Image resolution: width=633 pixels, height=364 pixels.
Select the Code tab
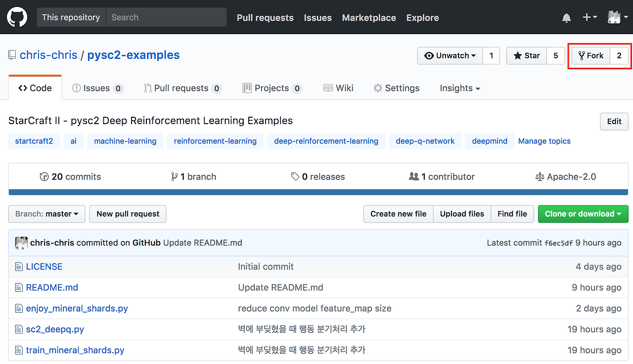click(35, 88)
